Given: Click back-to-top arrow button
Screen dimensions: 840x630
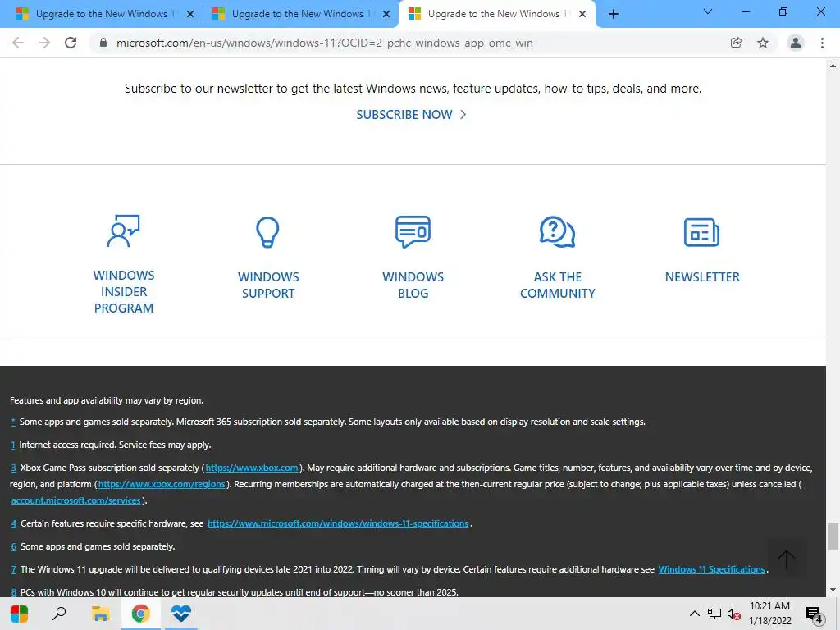Looking at the screenshot, I should click(x=786, y=559).
